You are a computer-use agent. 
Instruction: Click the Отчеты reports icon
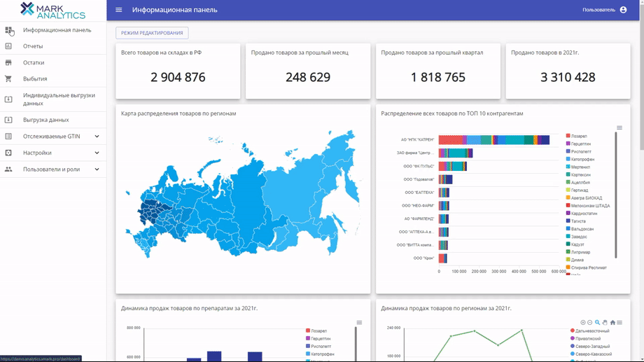[x=8, y=46]
